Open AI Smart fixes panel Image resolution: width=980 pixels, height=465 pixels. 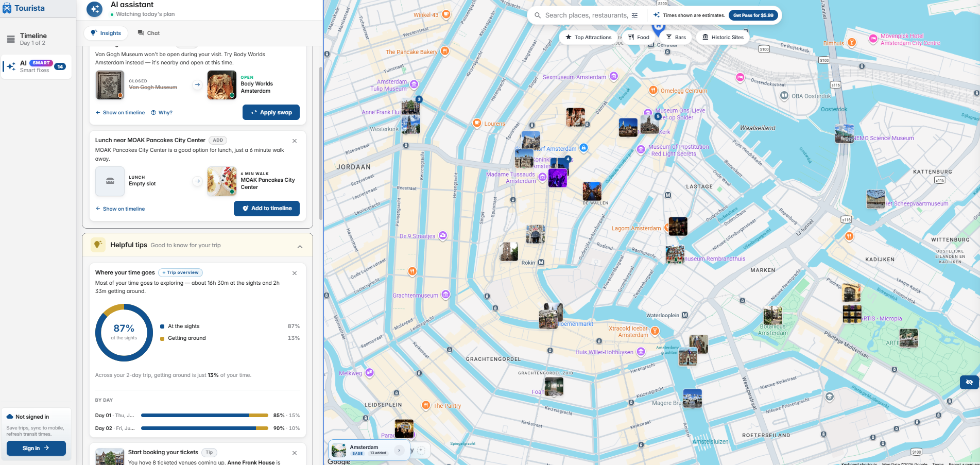[x=36, y=66]
